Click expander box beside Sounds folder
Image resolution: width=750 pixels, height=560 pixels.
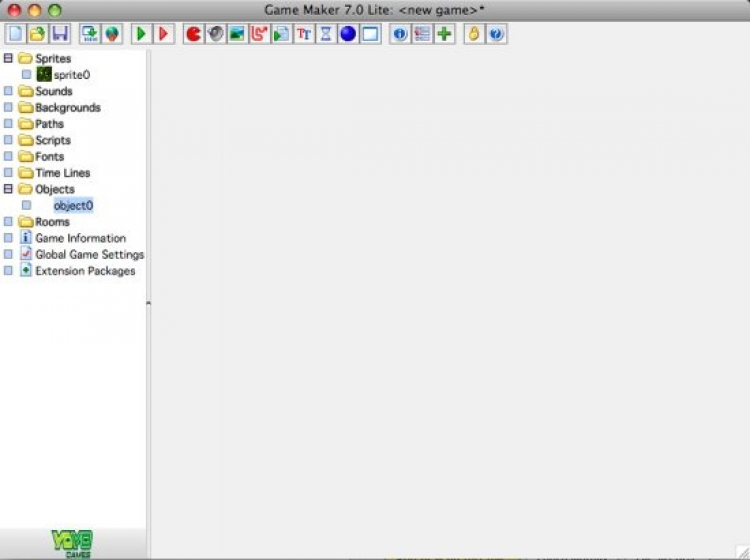[x=8, y=90]
